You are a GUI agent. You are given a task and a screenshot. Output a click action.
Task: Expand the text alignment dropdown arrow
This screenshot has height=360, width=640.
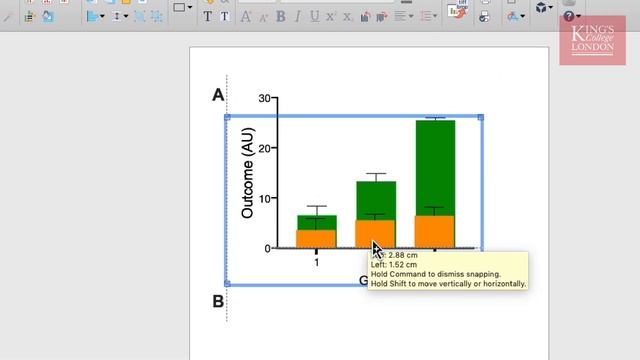tap(411, 16)
